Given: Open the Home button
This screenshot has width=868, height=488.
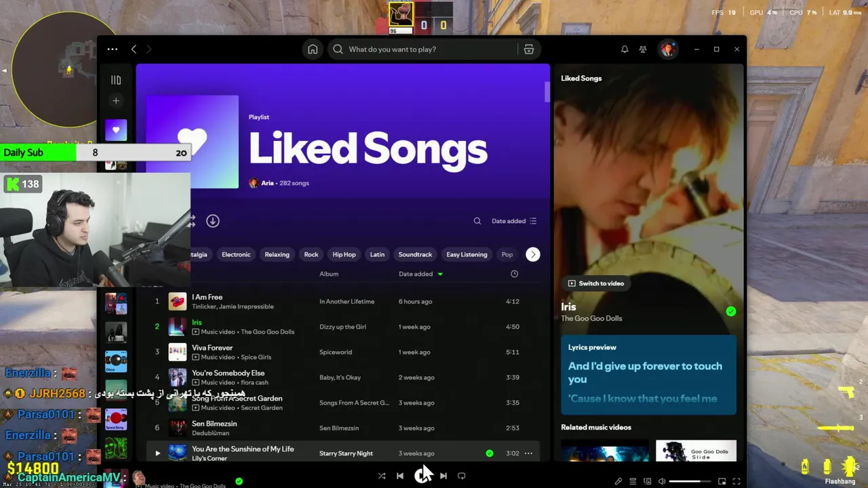Looking at the screenshot, I should coord(313,49).
